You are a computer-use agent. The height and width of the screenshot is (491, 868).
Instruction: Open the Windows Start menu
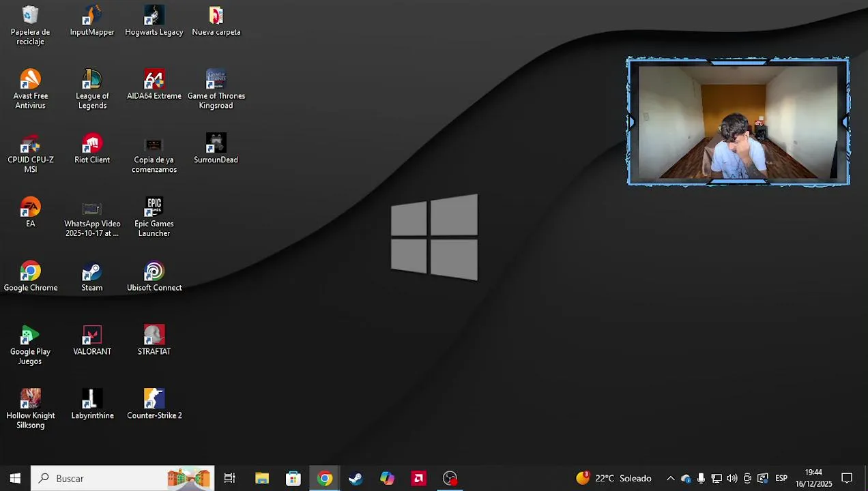point(15,478)
